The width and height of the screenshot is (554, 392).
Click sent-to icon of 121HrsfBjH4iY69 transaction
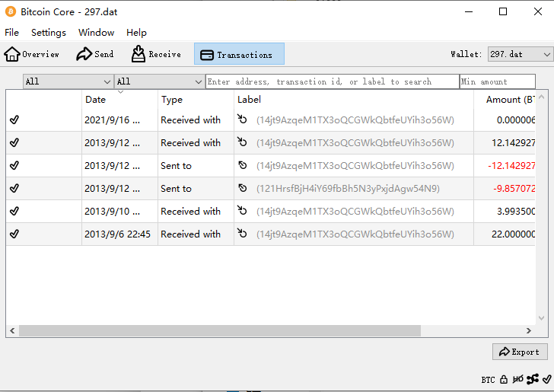click(x=243, y=189)
